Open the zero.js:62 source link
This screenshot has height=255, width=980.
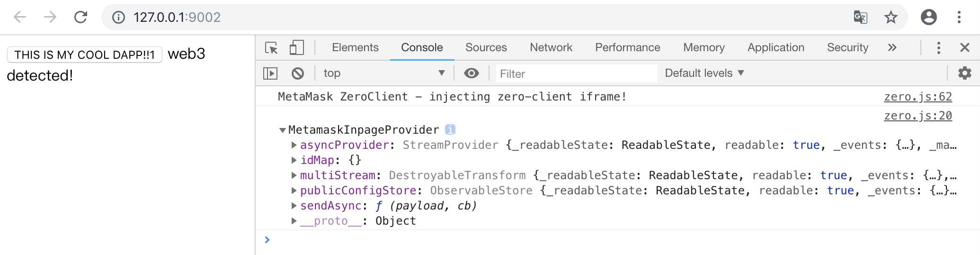pos(918,97)
